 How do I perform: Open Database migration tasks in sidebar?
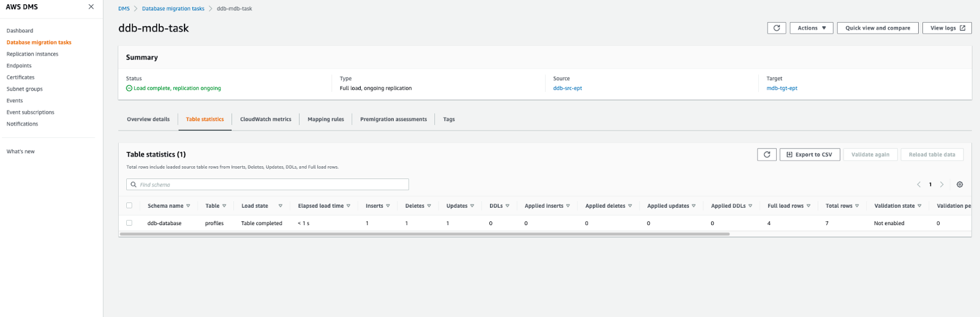39,42
